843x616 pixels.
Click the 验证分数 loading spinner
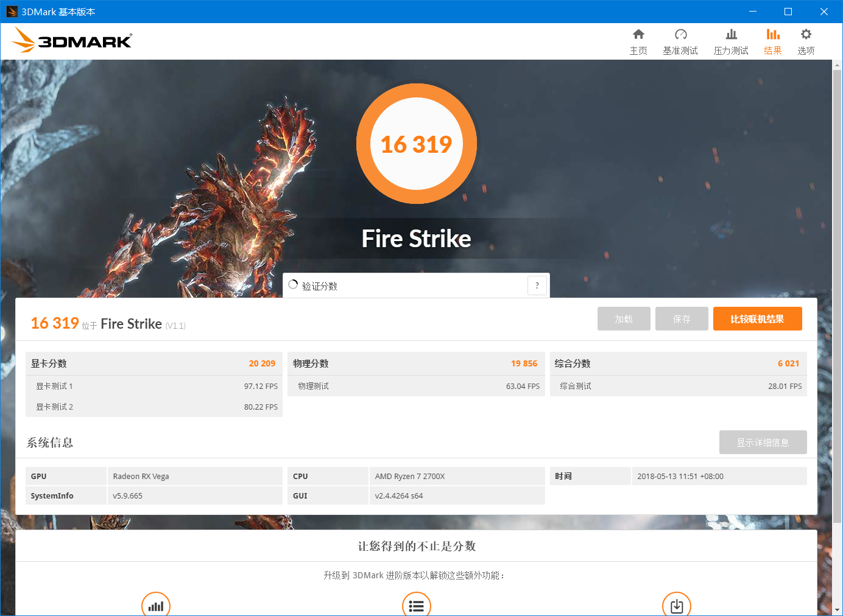[293, 285]
